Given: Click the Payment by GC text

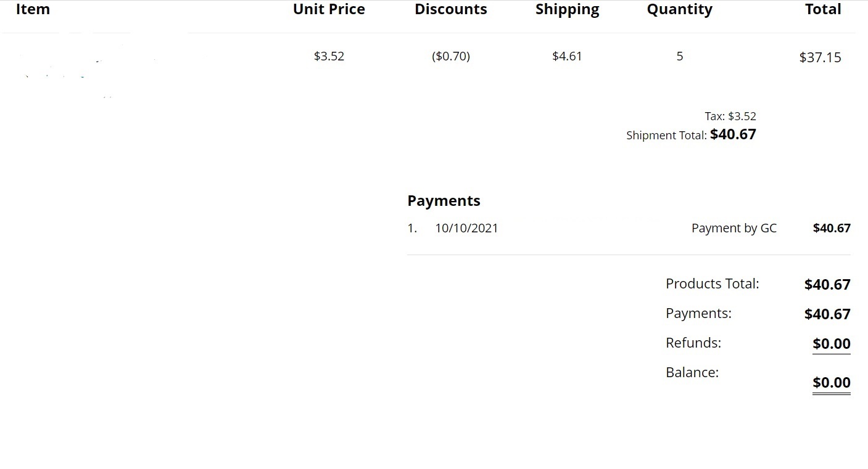Looking at the screenshot, I should (734, 228).
